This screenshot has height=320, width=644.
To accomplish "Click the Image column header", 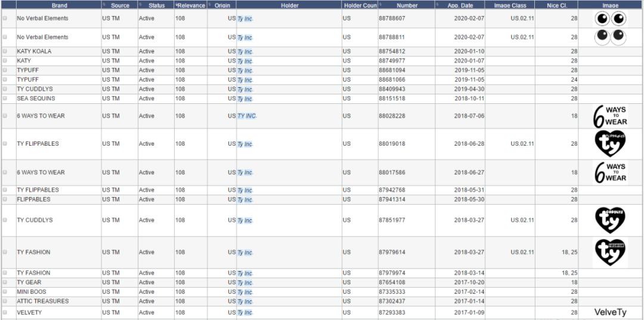I will (611, 5).
